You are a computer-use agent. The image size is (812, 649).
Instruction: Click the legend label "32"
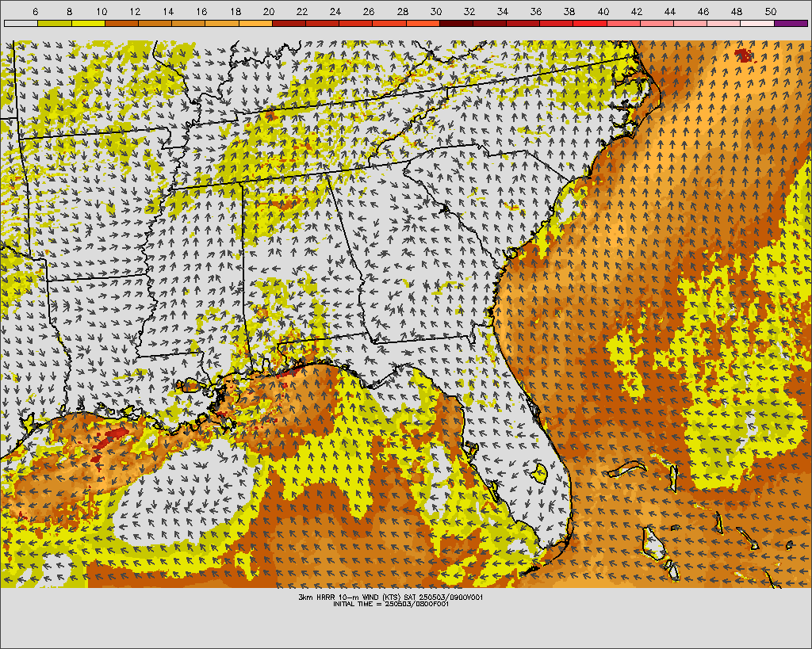[469, 11]
